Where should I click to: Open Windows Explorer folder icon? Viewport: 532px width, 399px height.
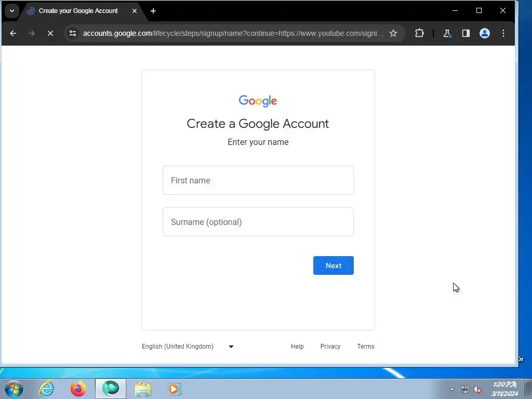143,389
